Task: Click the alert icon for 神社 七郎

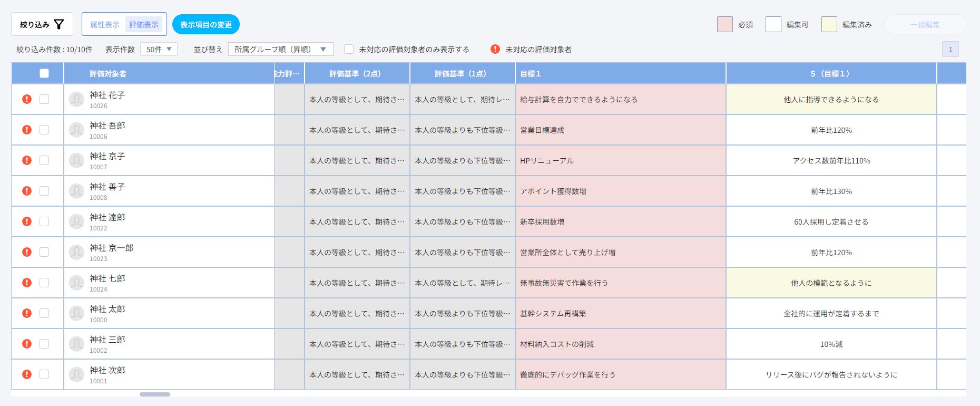Action: 27,283
